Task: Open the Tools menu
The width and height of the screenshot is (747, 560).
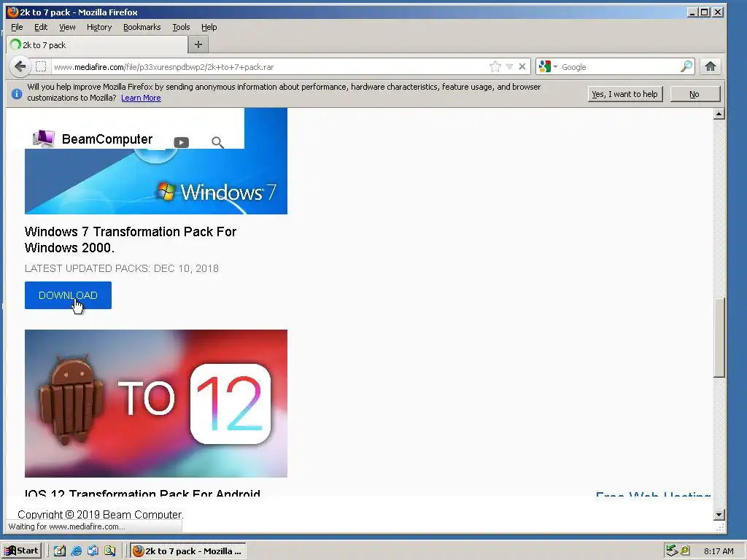Action: (181, 27)
